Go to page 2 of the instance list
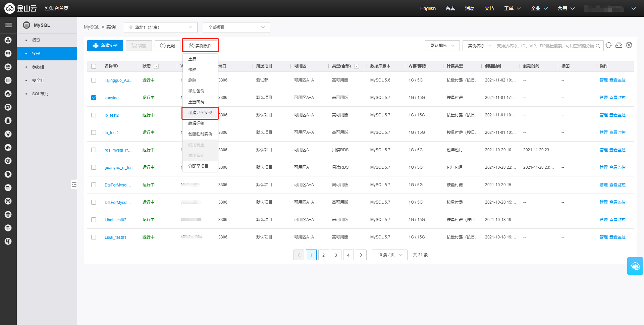 tap(323, 255)
